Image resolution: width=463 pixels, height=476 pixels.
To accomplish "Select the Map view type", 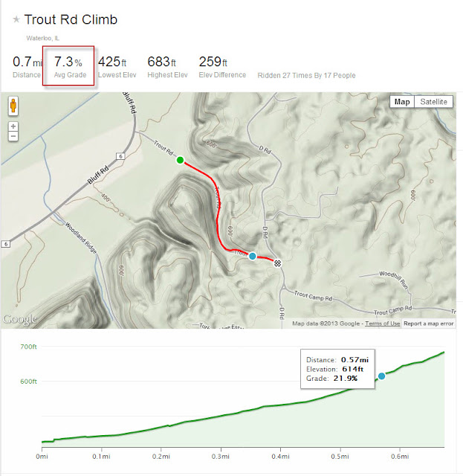I will coord(402,102).
